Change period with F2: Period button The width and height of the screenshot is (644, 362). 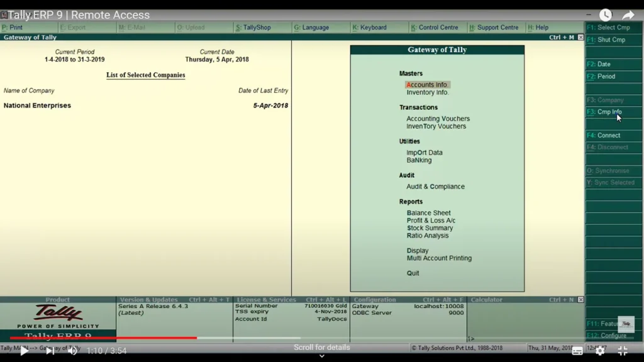tap(614, 76)
